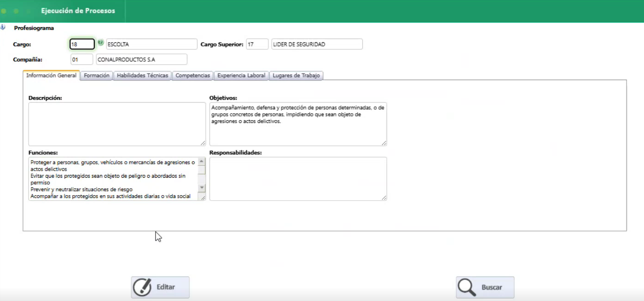Open the Habilidades Técnicas tab

click(x=143, y=76)
